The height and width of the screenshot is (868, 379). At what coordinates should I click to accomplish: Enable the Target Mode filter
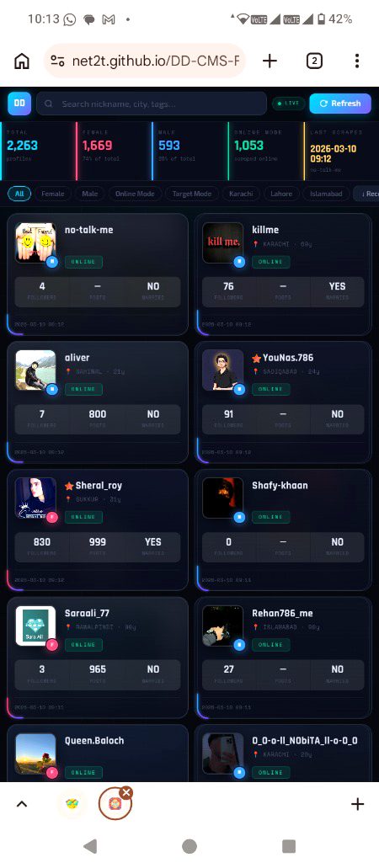click(x=192, y=194)
